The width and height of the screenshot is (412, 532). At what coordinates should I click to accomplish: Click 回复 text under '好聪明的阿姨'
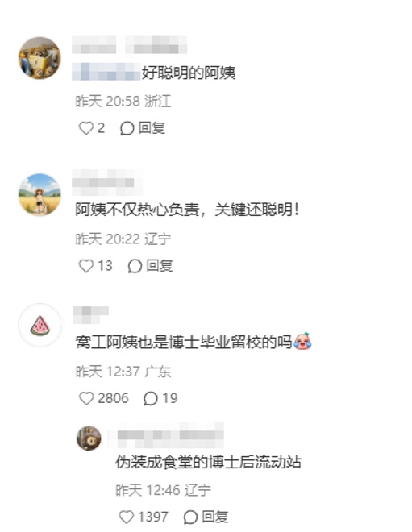[x=152, y=128]
